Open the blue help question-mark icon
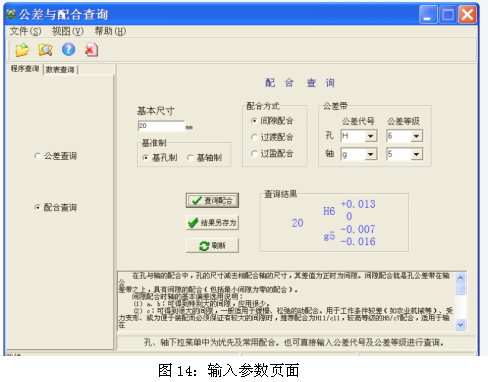 [x=68, y=50]
